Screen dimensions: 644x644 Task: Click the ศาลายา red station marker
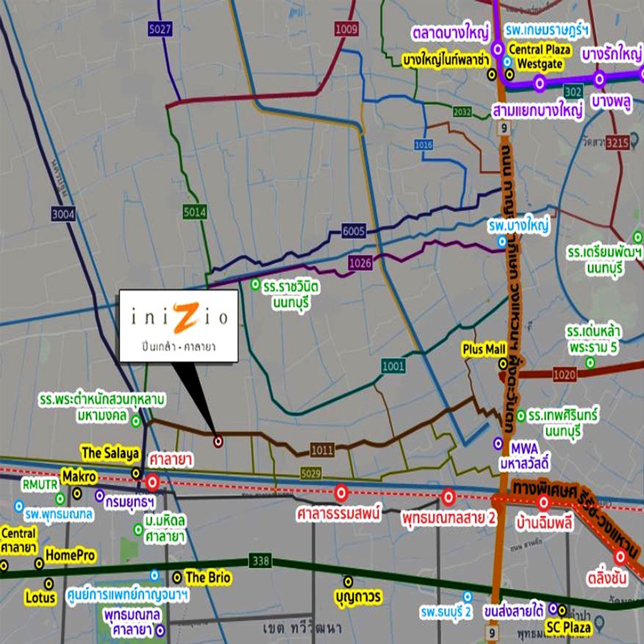point(152,482)
